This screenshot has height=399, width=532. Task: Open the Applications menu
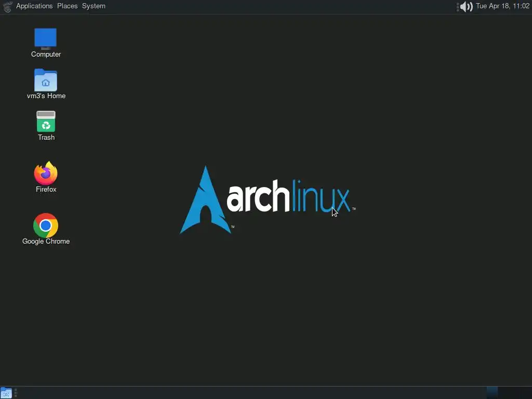(34, 6)
